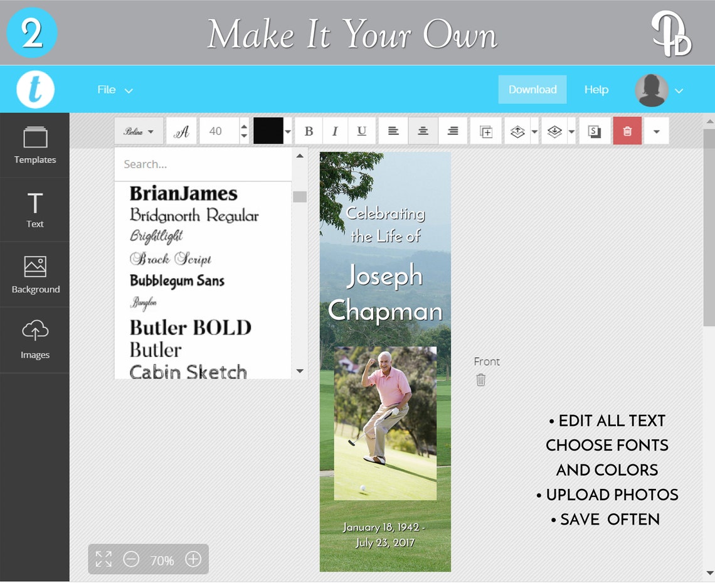Toggle underline text formatting

coord(361,131)
